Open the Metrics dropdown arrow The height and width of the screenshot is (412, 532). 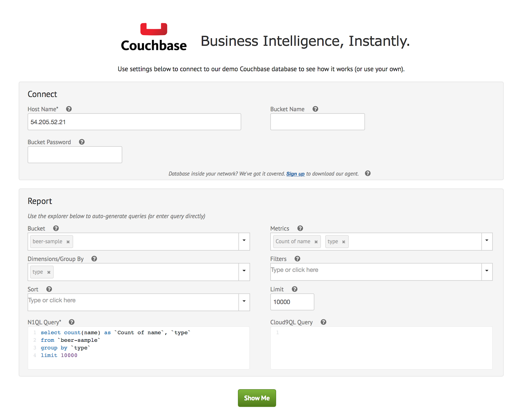point(487,241)
